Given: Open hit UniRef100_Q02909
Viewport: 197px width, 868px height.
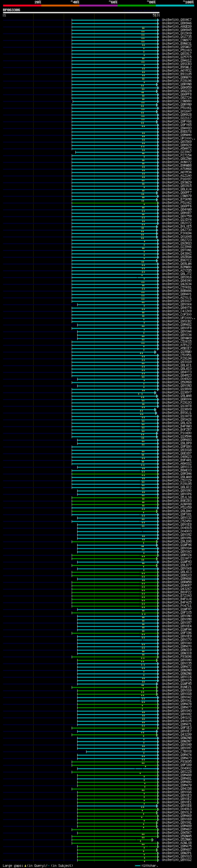Looking at the screenshot, I should (176, 33).
